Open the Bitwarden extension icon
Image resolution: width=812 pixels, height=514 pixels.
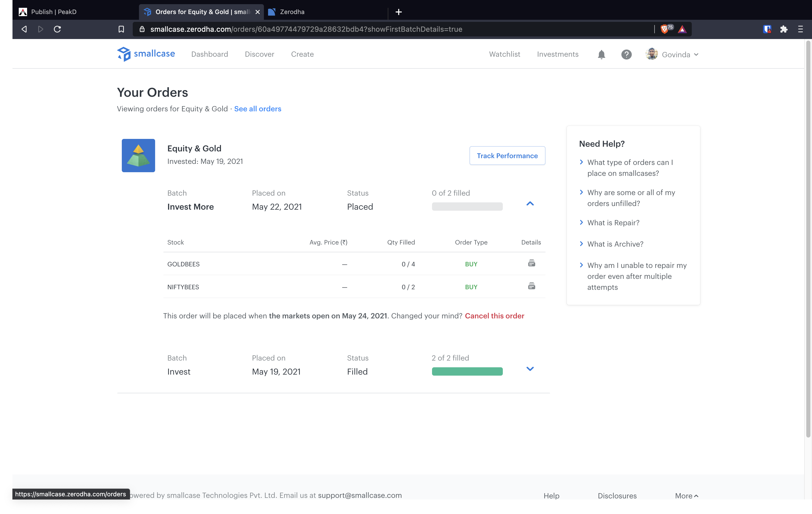(x=767, y=29)
